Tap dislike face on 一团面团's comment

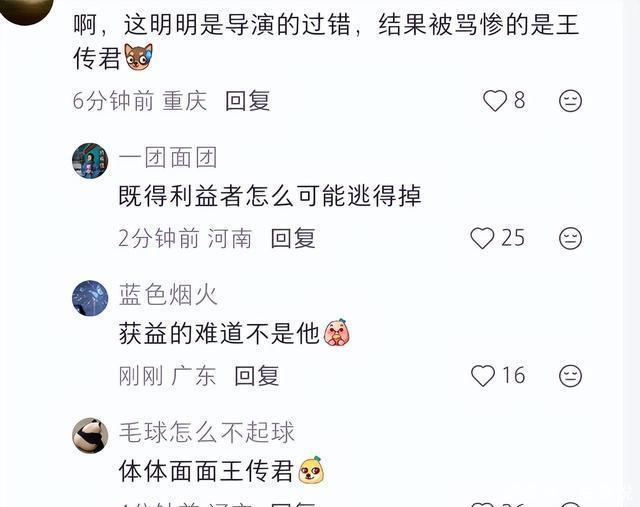point(570,238)
